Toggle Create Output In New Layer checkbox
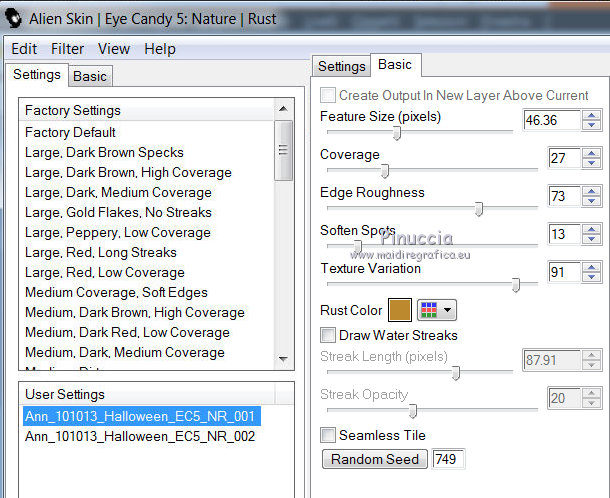This screenshot has height=498, width=610. point(328,95)
